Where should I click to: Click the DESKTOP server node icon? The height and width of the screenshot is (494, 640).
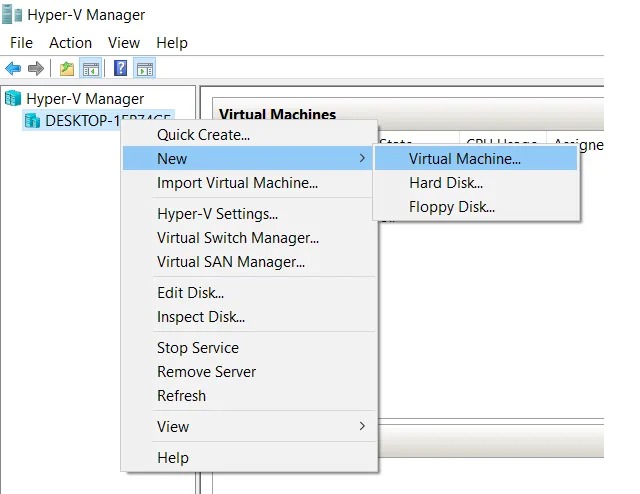click(32, 120)
